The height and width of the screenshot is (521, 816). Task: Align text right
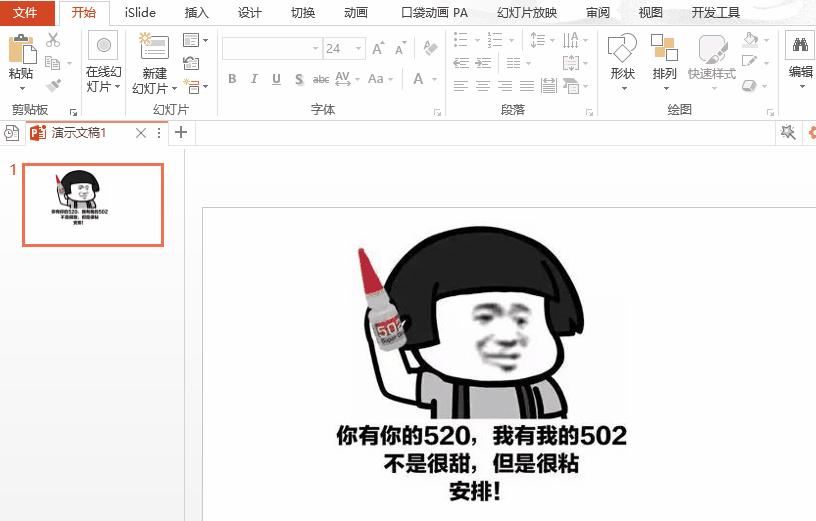pos(505,86)
